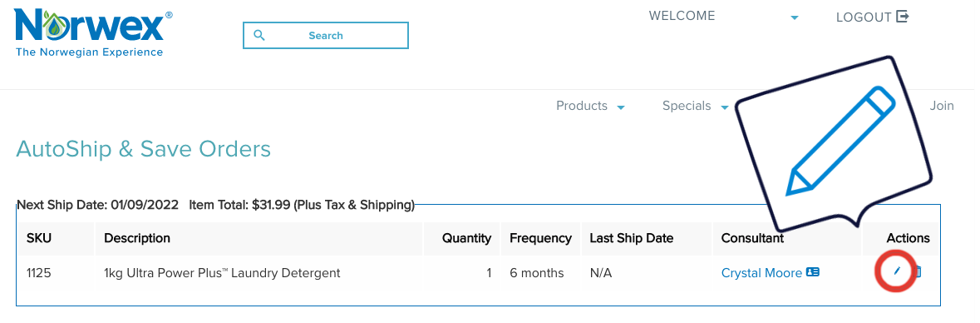Click the LOGOUT text link

point(864,17)
